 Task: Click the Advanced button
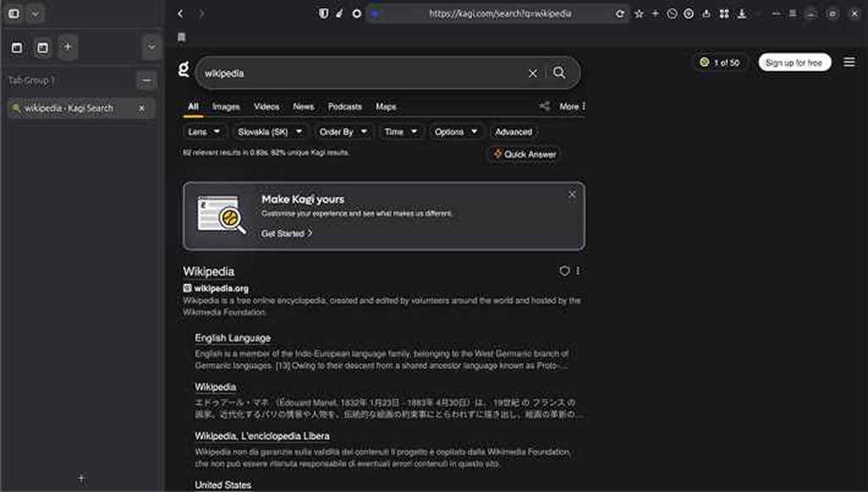pos(514,131)
